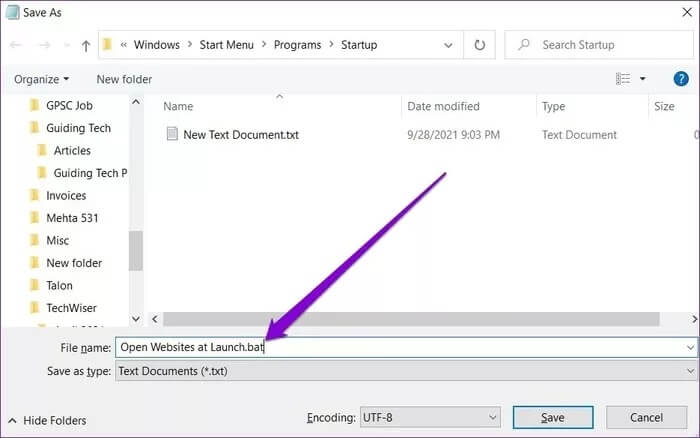Click the Cancel button
The image size is (700, 438).
click(646, 417)
